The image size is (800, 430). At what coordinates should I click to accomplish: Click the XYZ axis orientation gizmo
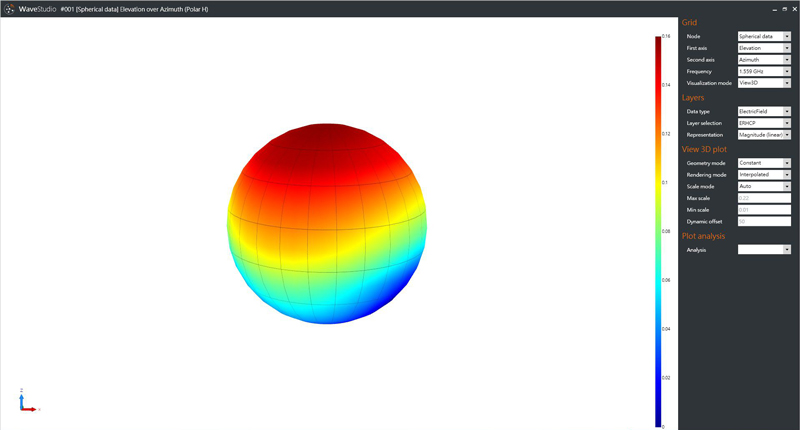27,401
